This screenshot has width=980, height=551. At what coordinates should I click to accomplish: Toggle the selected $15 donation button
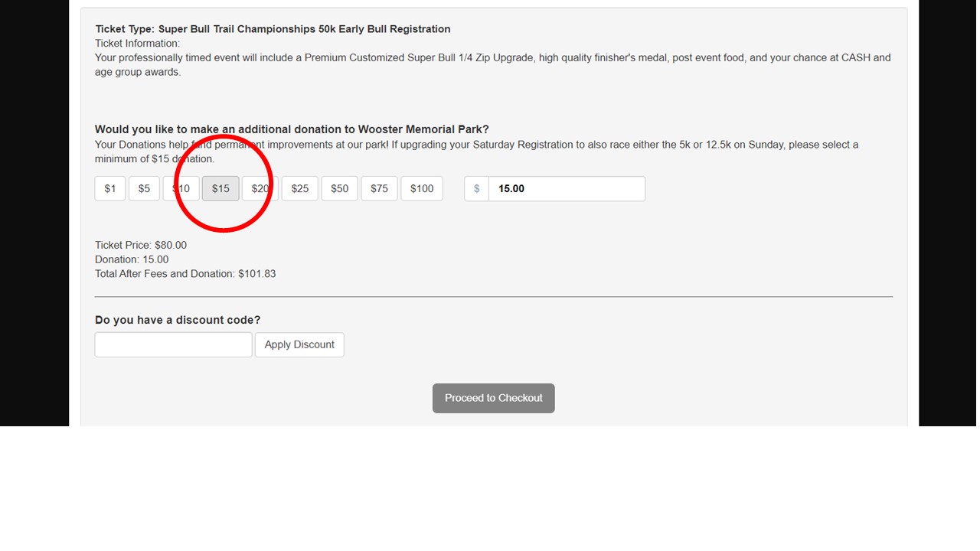tap(220, 189)
